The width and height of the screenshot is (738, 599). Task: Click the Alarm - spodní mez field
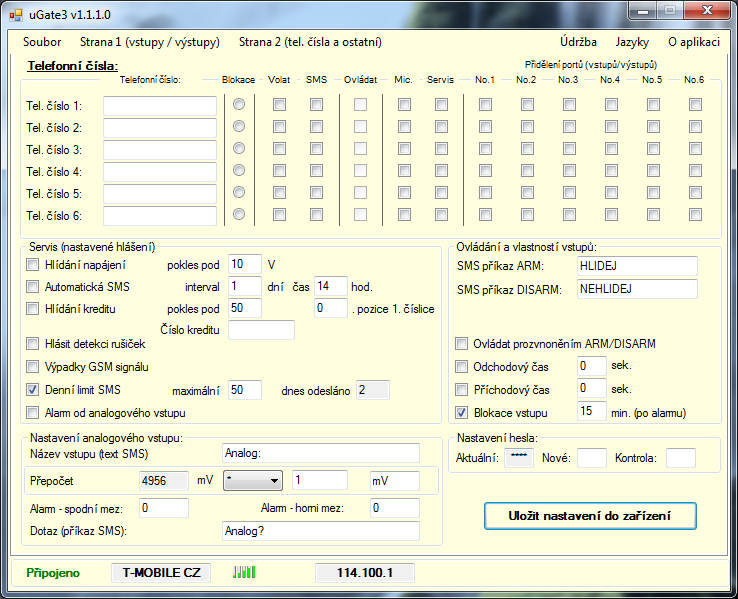164,508
